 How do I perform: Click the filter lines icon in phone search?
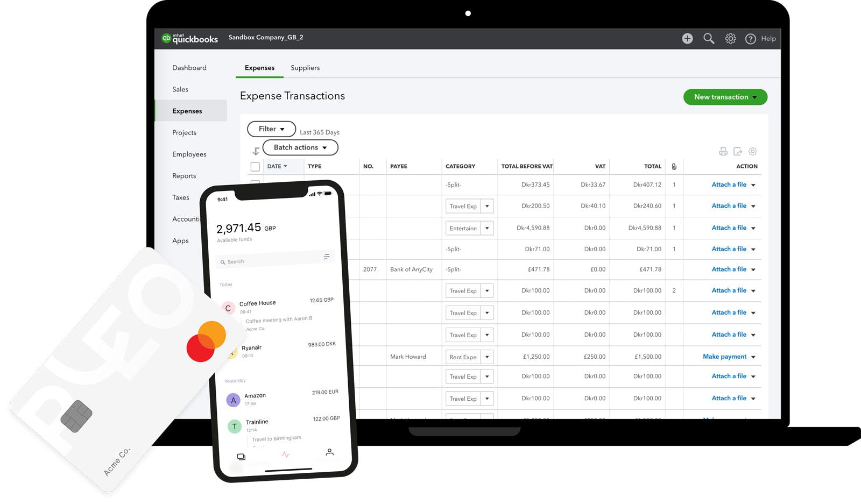coord(326,257)
